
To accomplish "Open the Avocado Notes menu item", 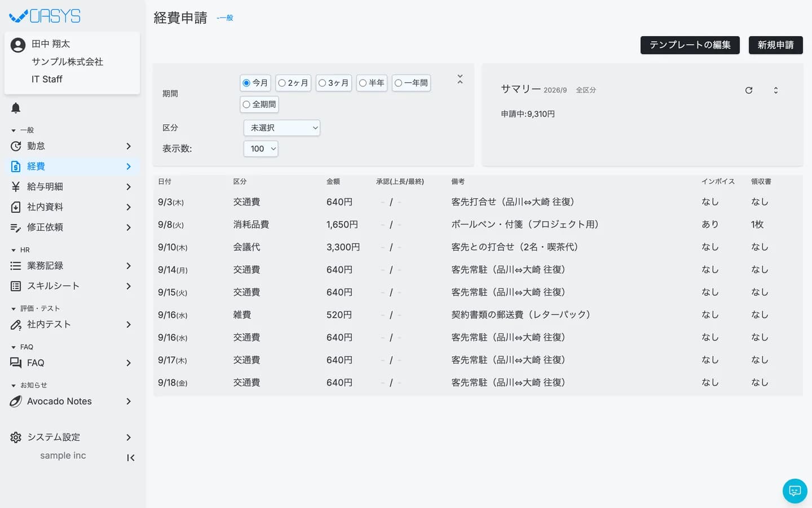I will click(72, 401).
